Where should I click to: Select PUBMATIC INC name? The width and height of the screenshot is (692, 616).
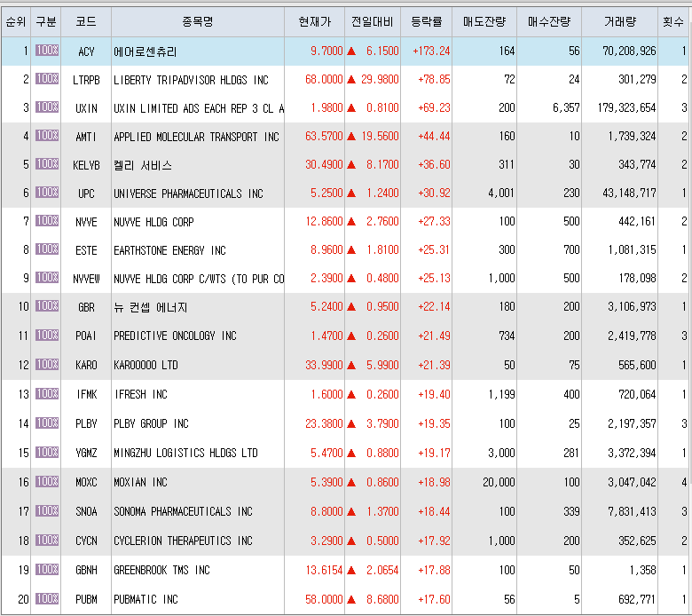pyautogui.click(x=145, y=599)
